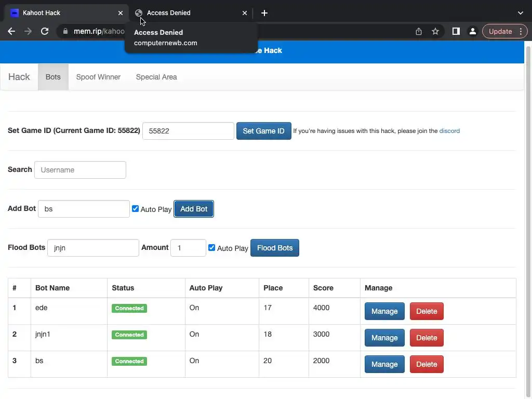The width and height of the screenshot is (532, 399).
Task: Click the Hack brand label
Action: (x=19, y=77)
